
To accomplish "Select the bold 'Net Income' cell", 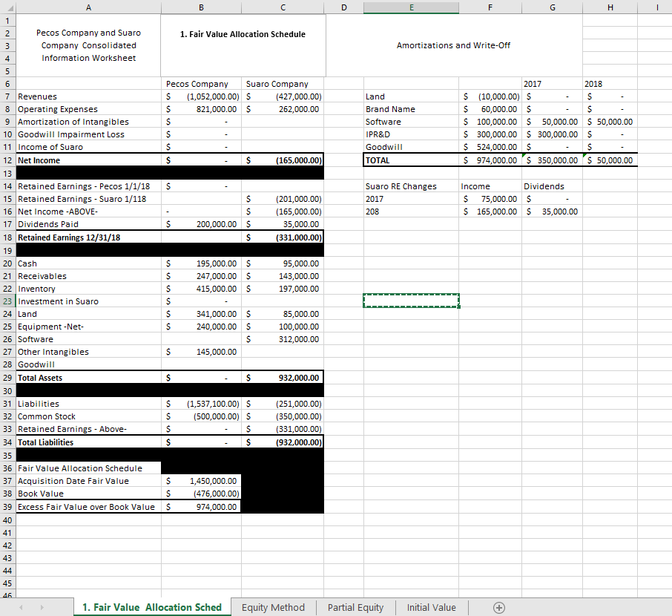I will 88,160.
